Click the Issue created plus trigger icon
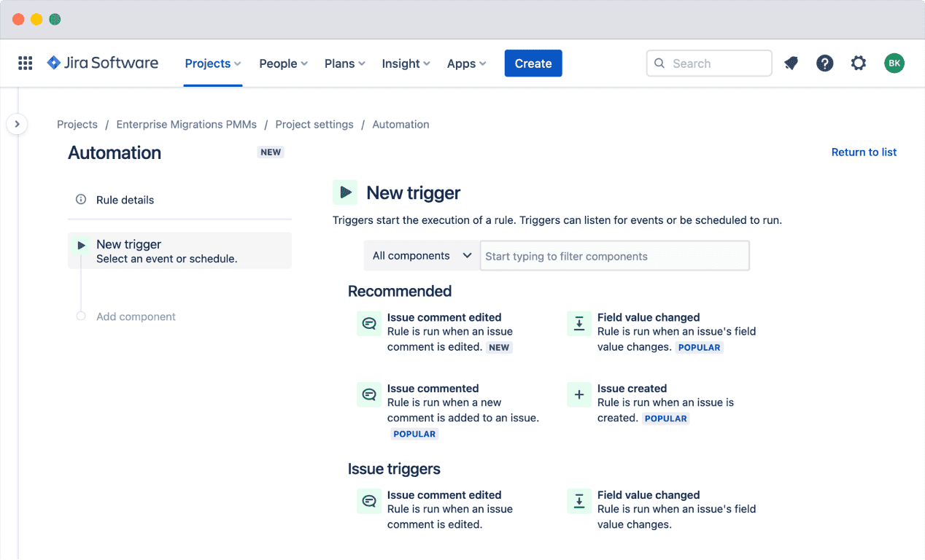The image size is (925, 560). (578, 394)
